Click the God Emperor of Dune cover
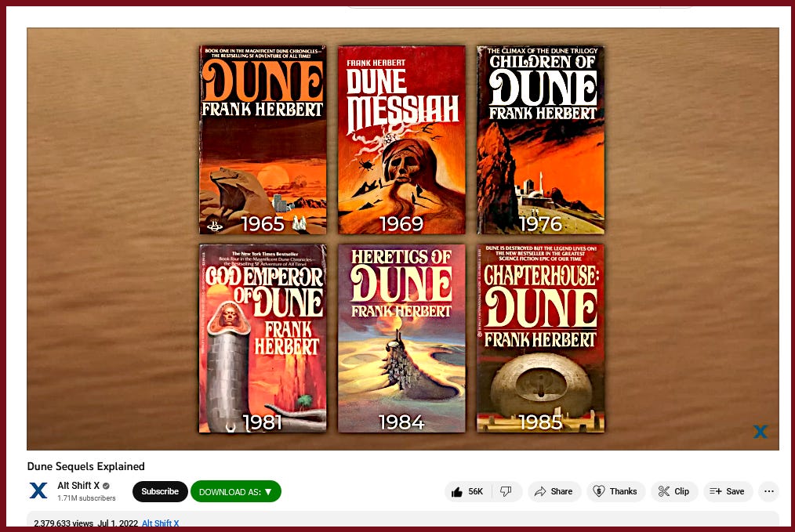795x532 pixels. [263, 338]
